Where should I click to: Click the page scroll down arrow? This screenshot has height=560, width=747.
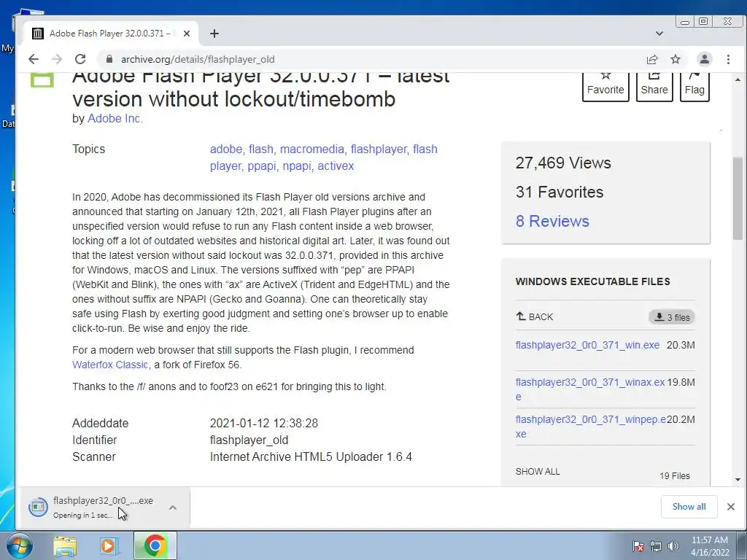738,480
